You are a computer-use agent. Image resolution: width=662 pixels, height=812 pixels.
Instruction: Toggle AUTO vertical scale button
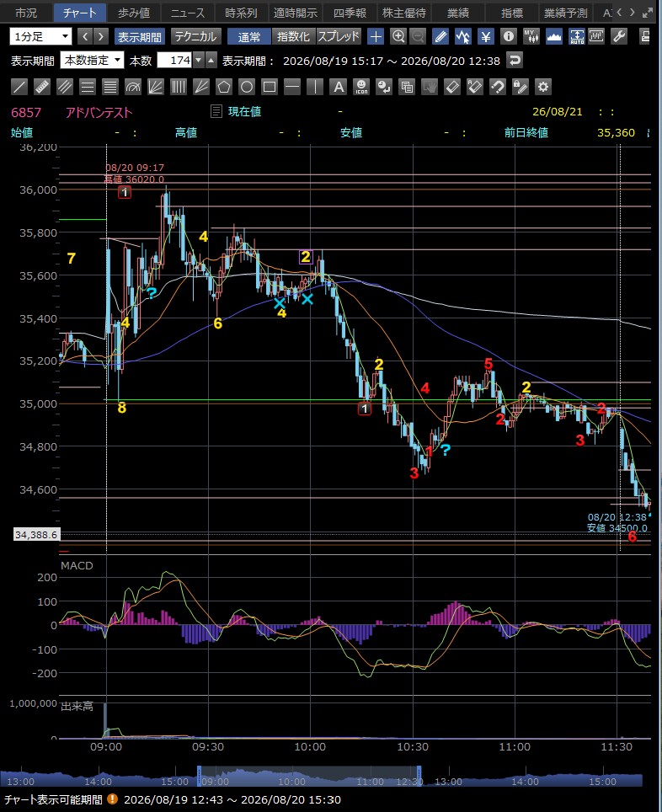point(577,36)
